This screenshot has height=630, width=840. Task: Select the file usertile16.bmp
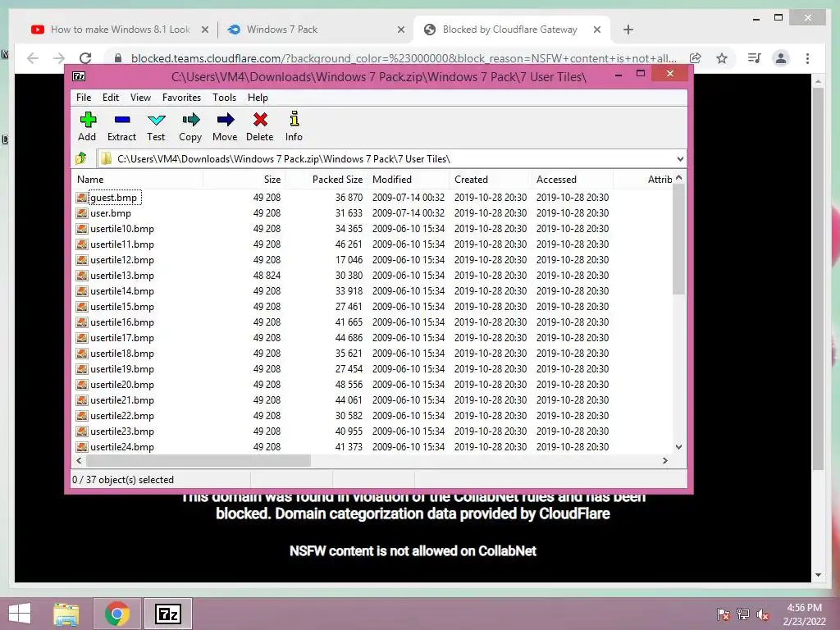(x=122, y=322)
